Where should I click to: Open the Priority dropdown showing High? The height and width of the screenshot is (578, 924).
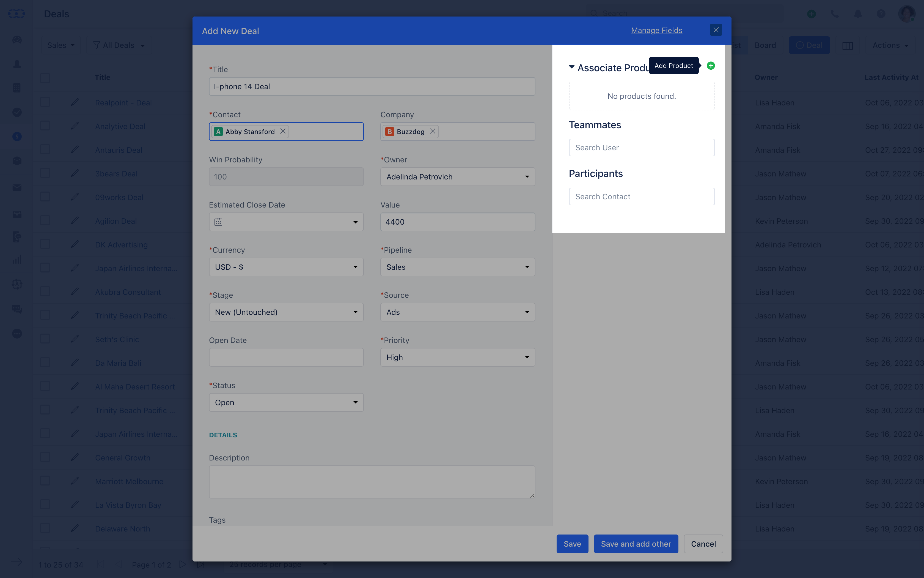457,357
